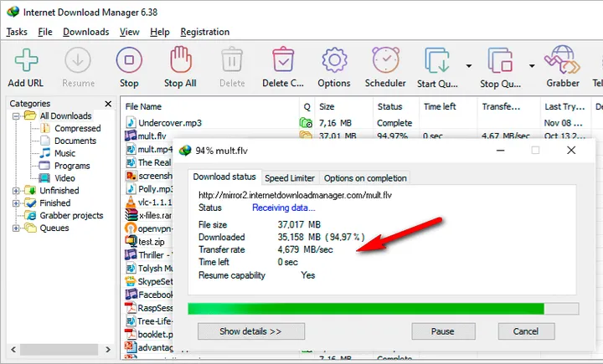Click the Show details button

[x=250, y=331]
